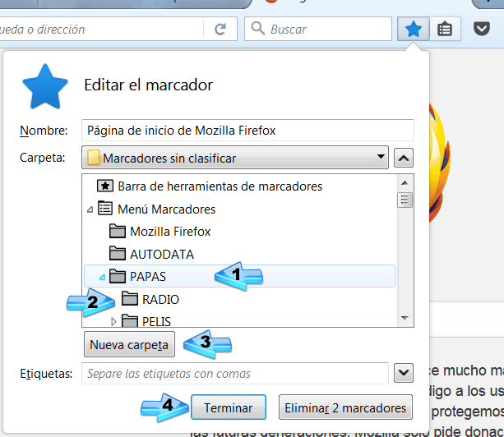
Task: Click the PAPAS folder icon
Action: [x=118, y=276]
